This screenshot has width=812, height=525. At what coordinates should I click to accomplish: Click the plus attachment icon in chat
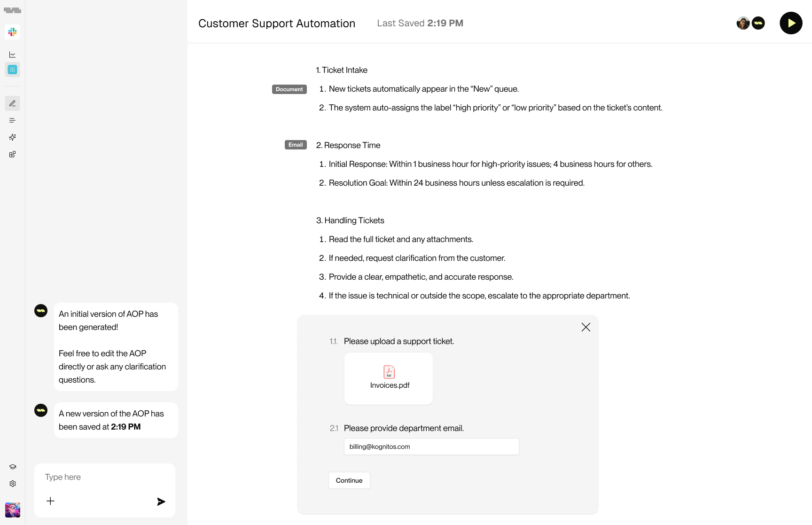(x=50, y=501)
